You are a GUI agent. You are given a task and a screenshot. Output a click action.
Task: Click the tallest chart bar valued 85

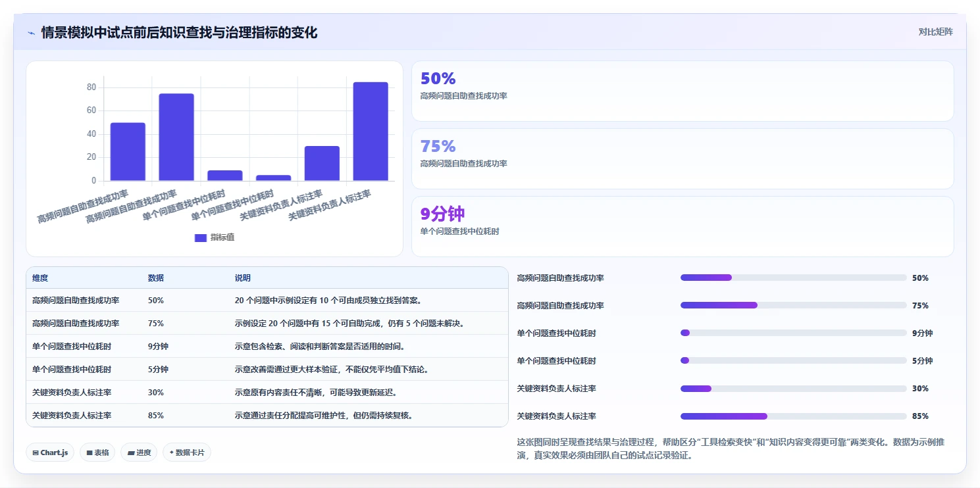point(371,132)
